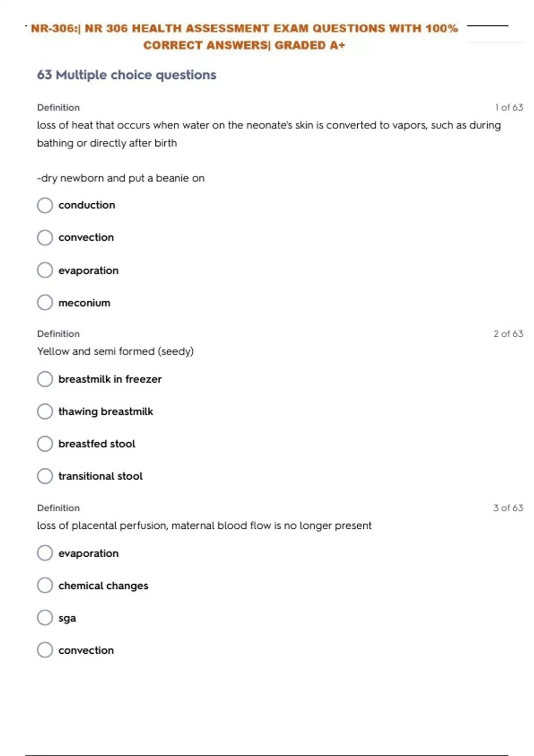Click the 'Yellow and semi formed (seedy)' definition text
534x756 pixels.
tap(115, 351)
